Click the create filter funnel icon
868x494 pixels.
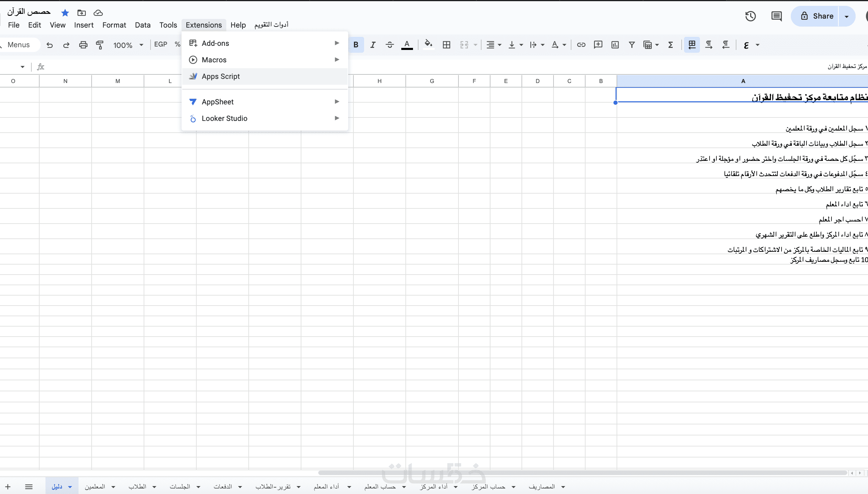632,45
